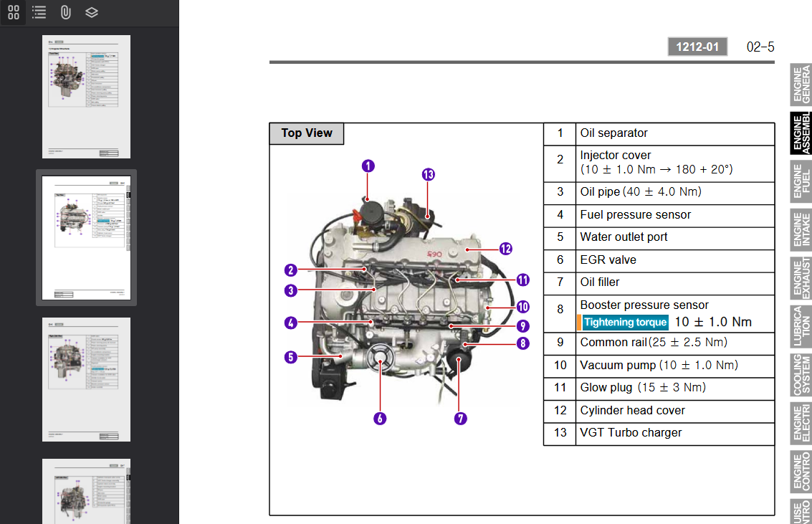Open the third page thumbnail

point(86,379)
